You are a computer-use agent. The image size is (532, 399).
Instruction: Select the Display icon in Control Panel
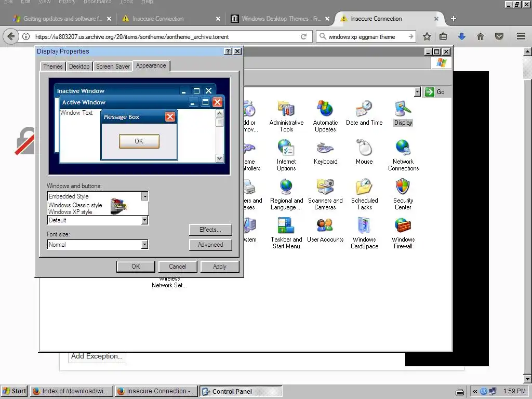403,113
